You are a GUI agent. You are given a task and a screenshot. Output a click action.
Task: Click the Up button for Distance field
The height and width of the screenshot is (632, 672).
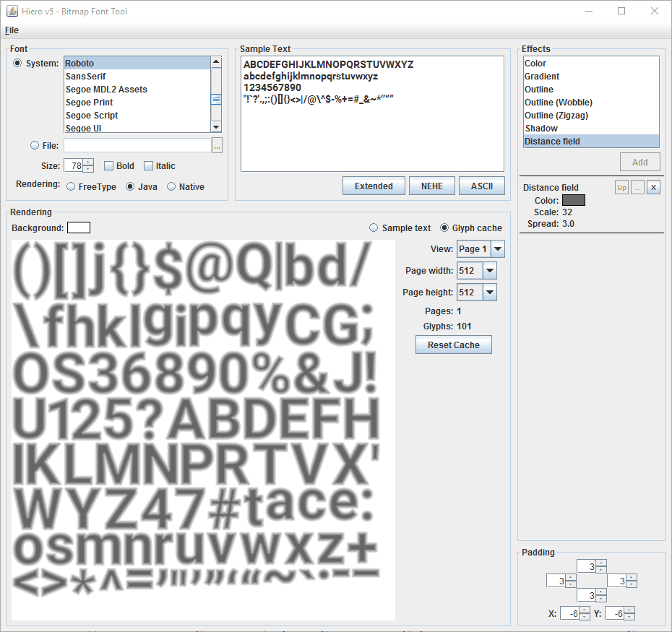coord(621,188)
